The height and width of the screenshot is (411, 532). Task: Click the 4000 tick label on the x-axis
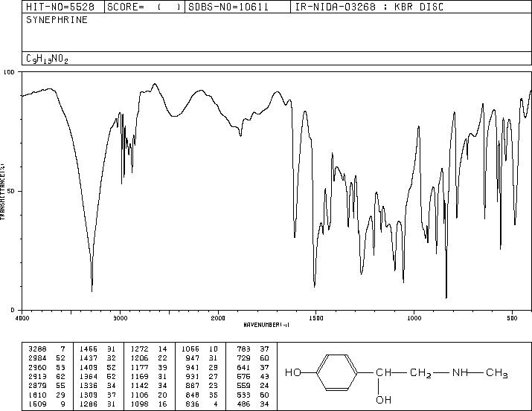tap(22, 318)
